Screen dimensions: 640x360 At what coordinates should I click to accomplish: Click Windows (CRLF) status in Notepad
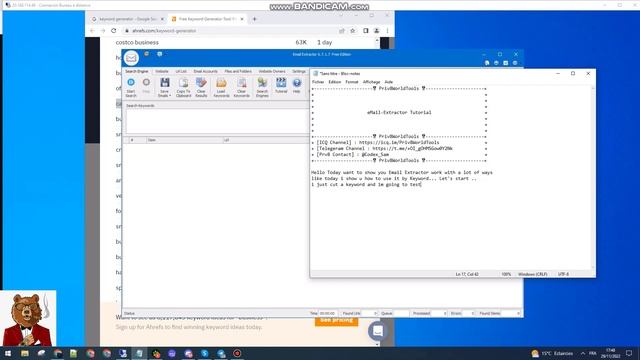click(x=532, y=274)
